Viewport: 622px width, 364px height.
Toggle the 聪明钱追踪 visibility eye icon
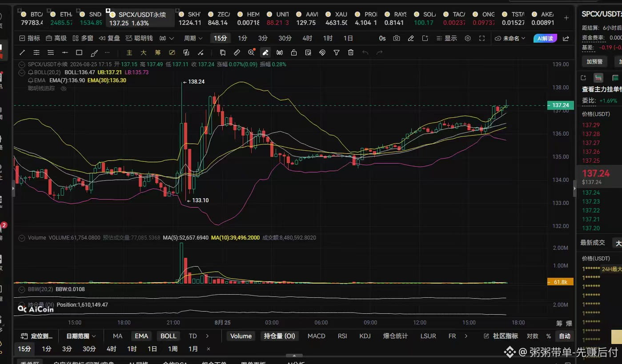(x=64, y=88)
